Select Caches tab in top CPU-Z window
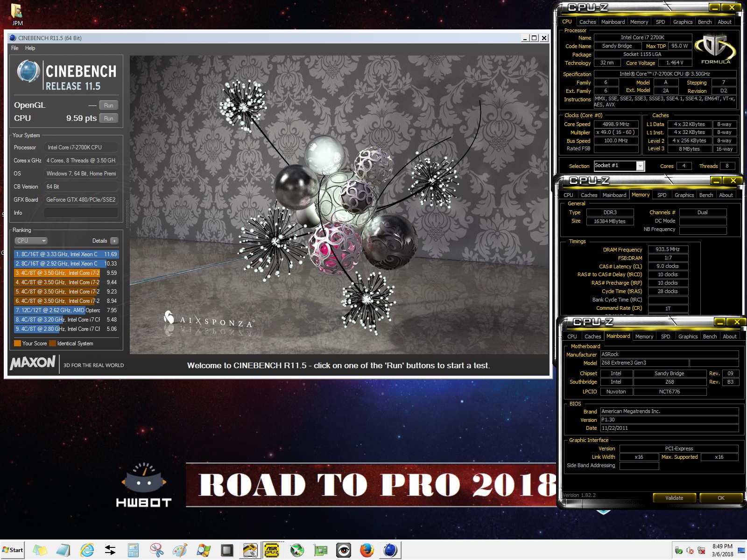Viewport: 747px width, 560px height. point(587,22)
